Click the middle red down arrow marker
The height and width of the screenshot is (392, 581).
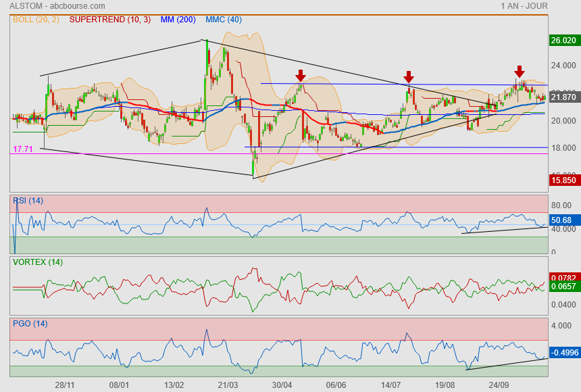pos(409,76)
